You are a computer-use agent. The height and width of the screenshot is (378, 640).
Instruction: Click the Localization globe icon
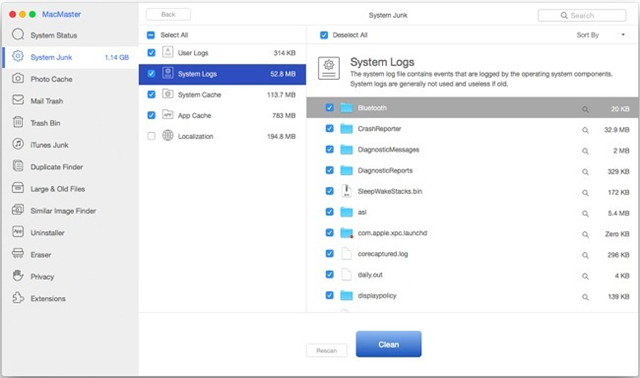(x=167, y=135)
